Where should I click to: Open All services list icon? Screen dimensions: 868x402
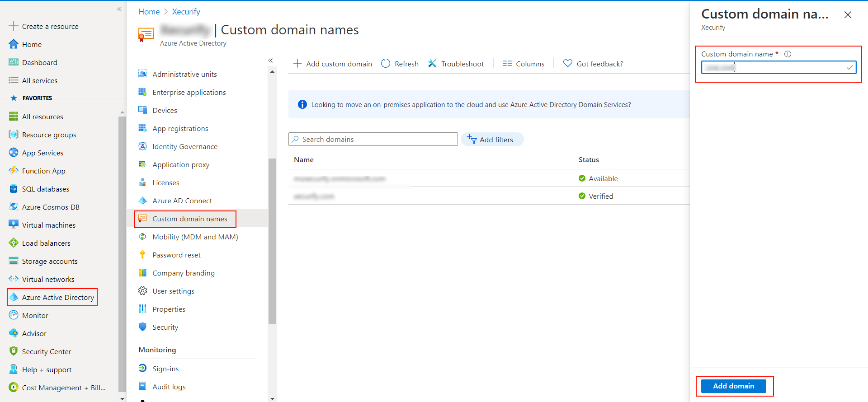tap(14, 80)
